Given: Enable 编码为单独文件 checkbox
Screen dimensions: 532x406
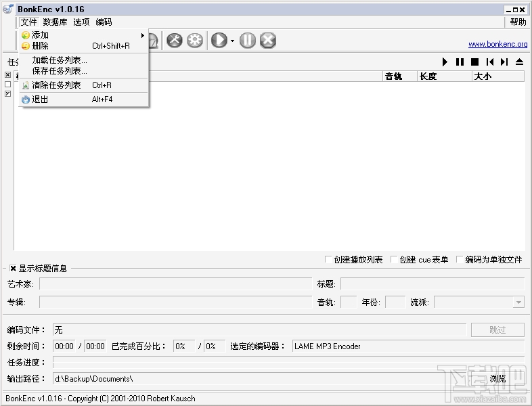Looking at the screenshot, I should coord(460,259).
